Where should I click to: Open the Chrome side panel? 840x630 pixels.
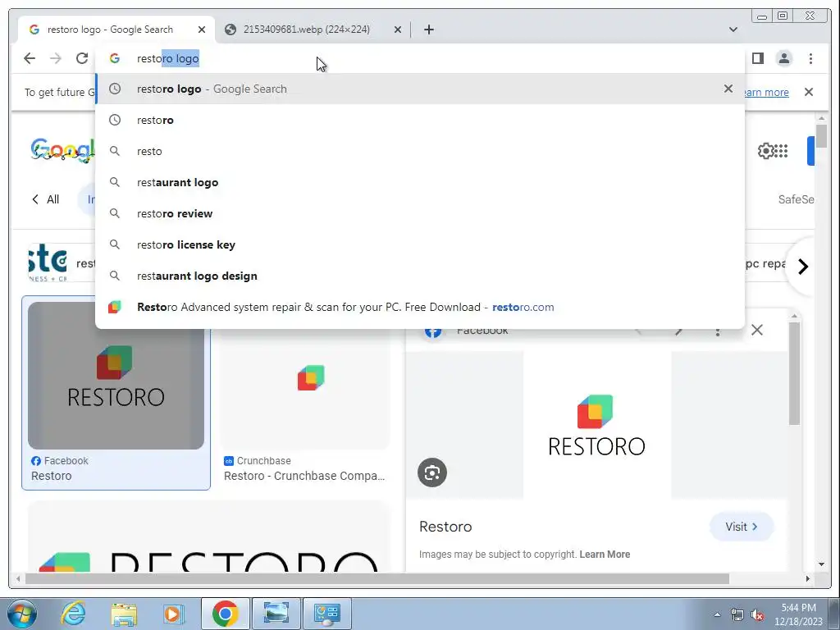click(x=757, y=58)
